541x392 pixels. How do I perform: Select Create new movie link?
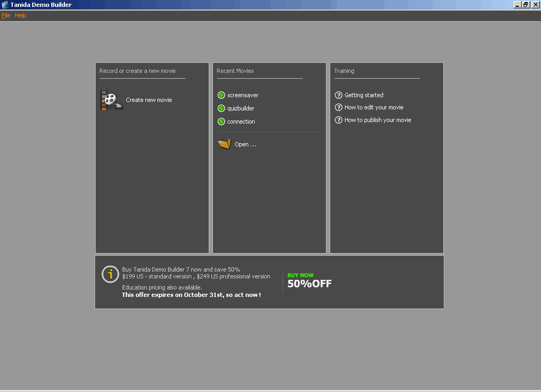point(148,100)
